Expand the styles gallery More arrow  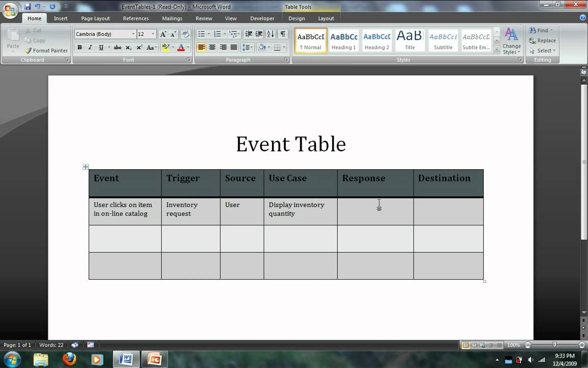click(497, 49)
